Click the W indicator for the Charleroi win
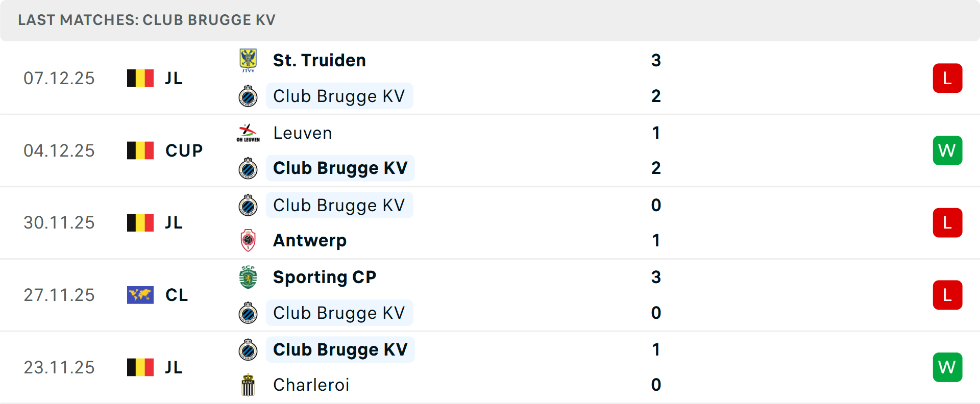This screenshot has width=980, height=404. point(947,367)
